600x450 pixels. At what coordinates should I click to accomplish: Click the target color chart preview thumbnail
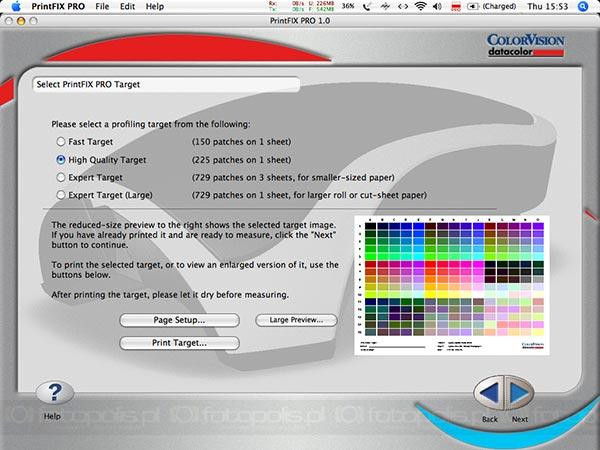452,285
